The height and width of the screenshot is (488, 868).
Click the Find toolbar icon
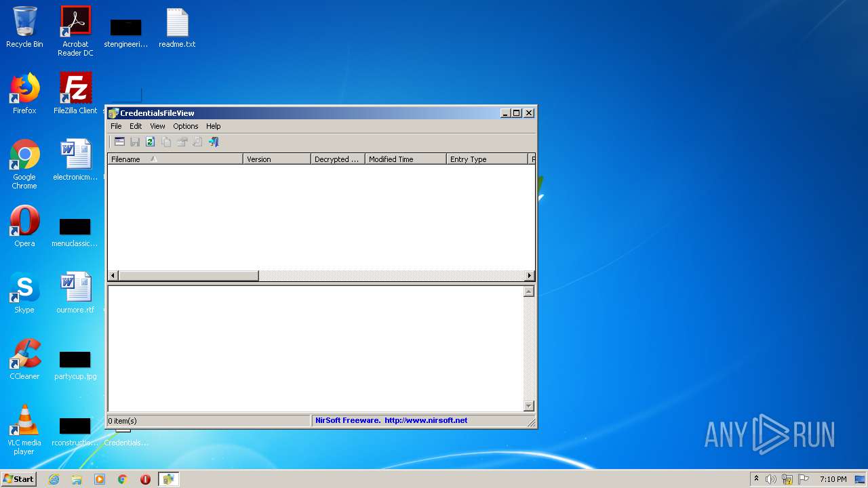[197, 142]
